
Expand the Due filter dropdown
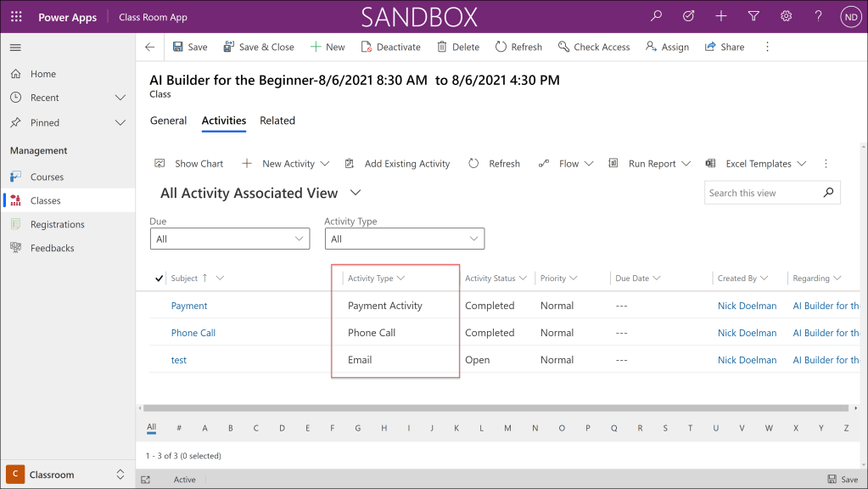pos(230,239)
